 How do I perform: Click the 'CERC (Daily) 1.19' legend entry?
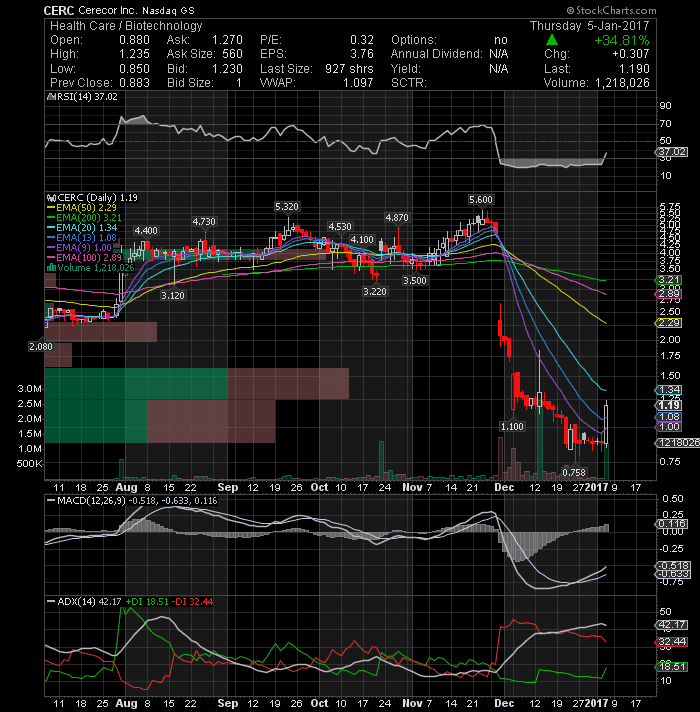click(x=98, y=198)
